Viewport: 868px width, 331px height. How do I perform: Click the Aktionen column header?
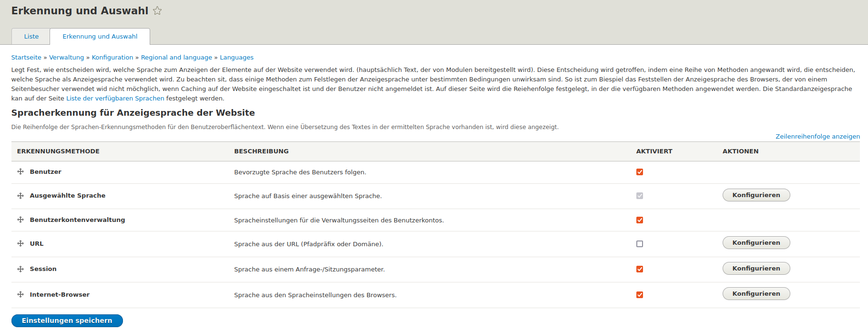(x=740, y=151)
